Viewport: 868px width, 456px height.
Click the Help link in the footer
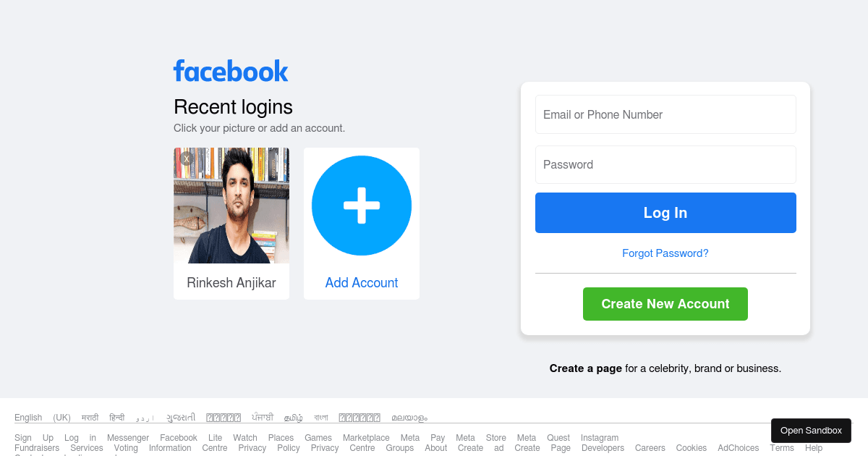[814, 447]
